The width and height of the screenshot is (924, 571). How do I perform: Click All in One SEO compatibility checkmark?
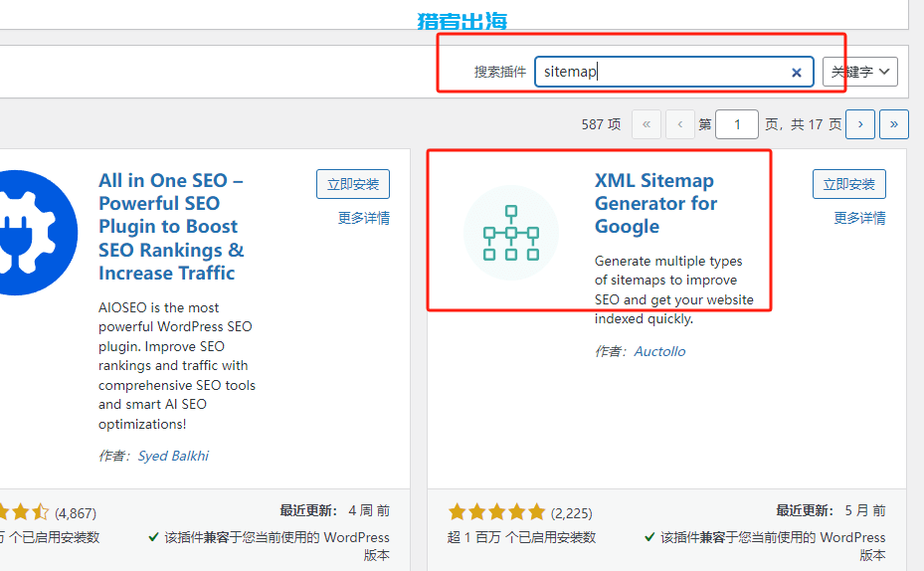click(x=153, y=537)
